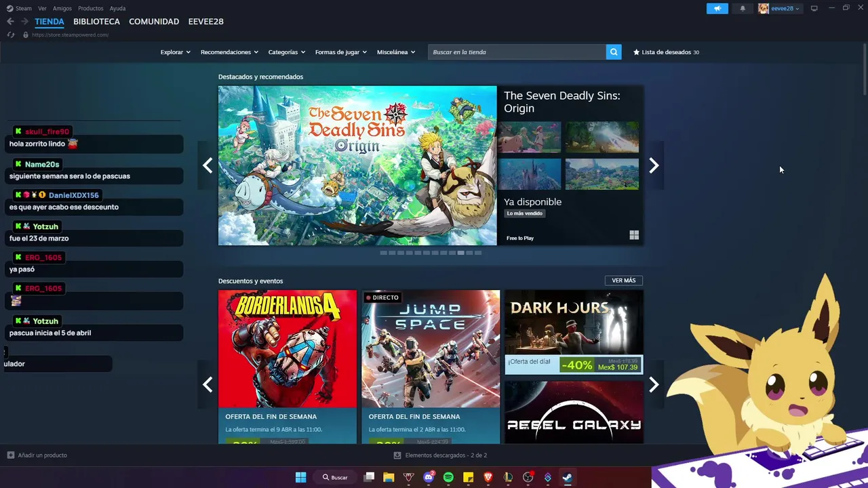Open the downloads icon in status bar
868x488 pixels.
(397, 455)
